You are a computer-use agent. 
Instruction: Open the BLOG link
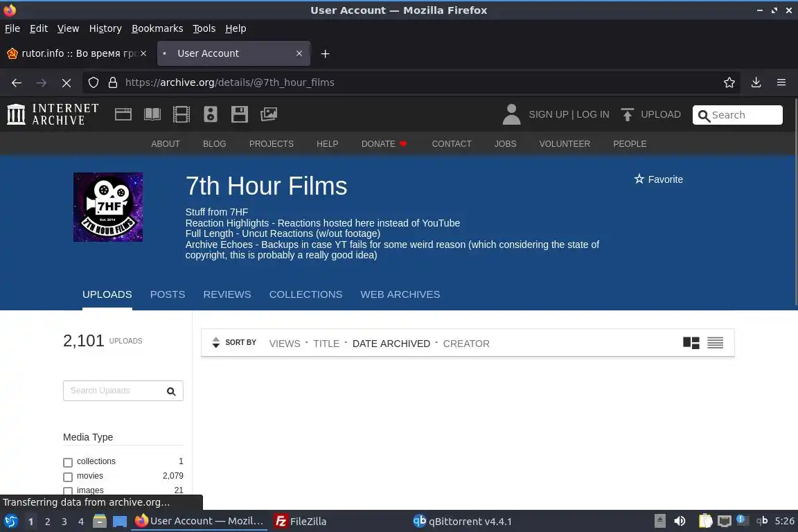pyautogui.click(x=214, y=144)
